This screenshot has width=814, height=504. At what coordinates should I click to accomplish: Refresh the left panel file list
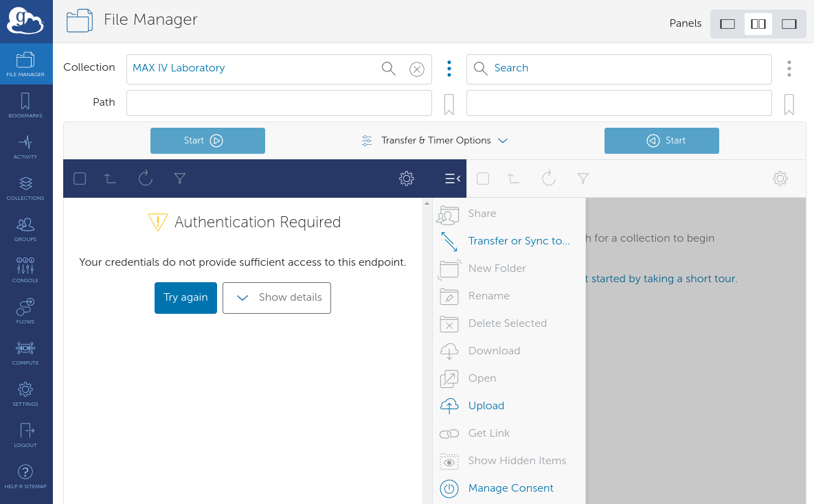pos(145,179)
